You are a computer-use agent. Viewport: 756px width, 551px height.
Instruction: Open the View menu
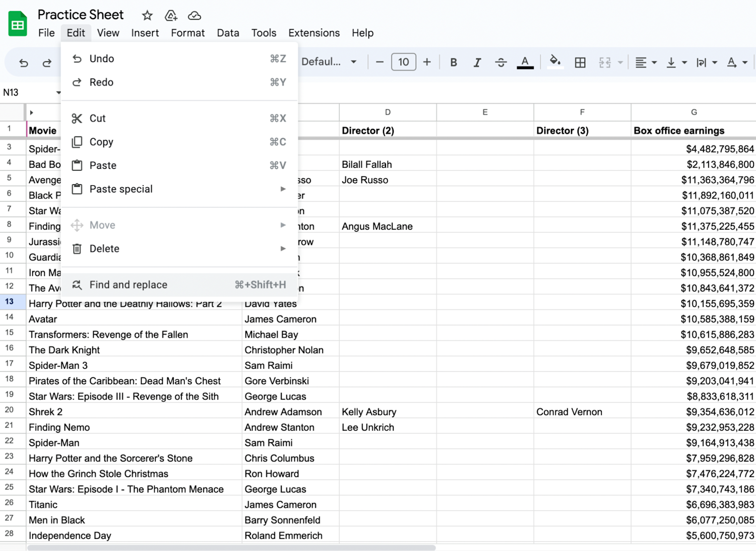point(108,33)
